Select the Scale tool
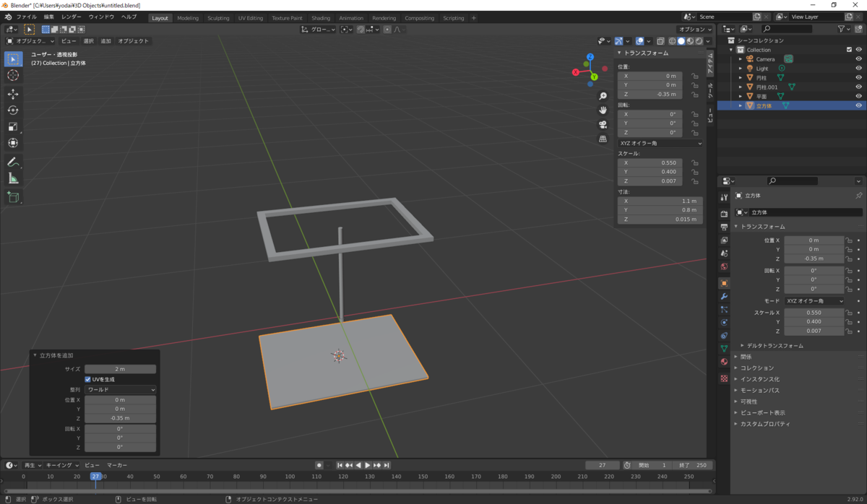Image resolution: width=867 pixels, height=504 pixels. click(x=13, y=126)
